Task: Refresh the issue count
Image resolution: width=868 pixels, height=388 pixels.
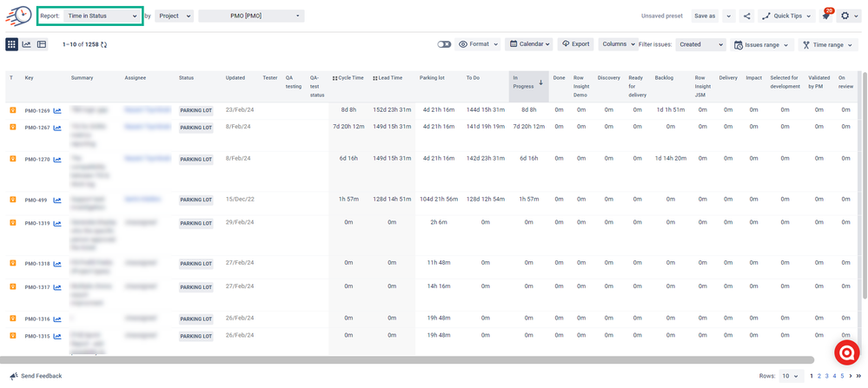Action: tap(104, 44)
